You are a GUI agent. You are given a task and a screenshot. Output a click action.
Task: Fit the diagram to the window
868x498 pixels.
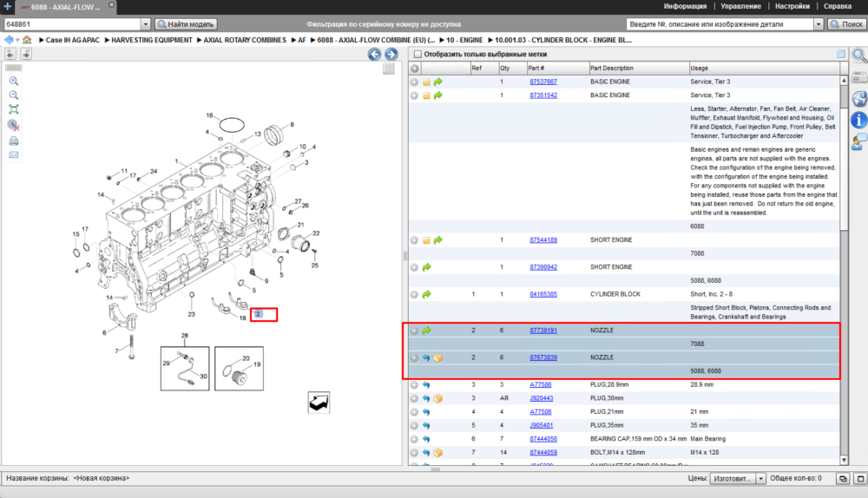coord(14,109)
